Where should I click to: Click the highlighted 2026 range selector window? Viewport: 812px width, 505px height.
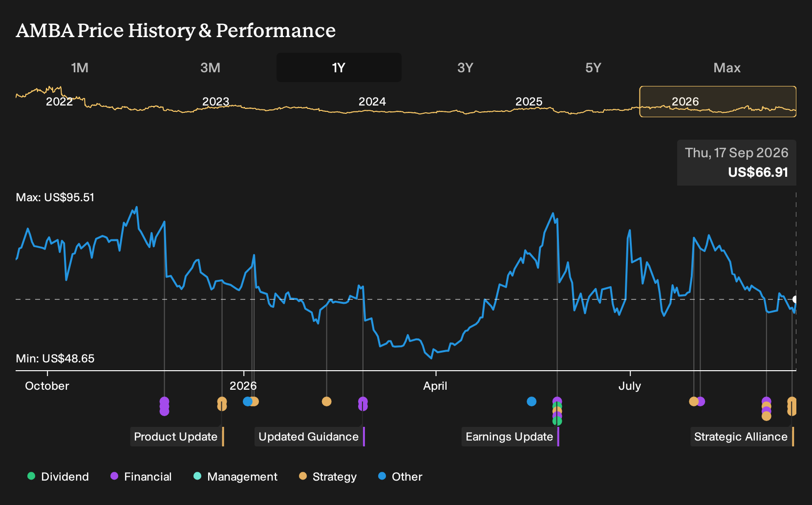[718, 102]
